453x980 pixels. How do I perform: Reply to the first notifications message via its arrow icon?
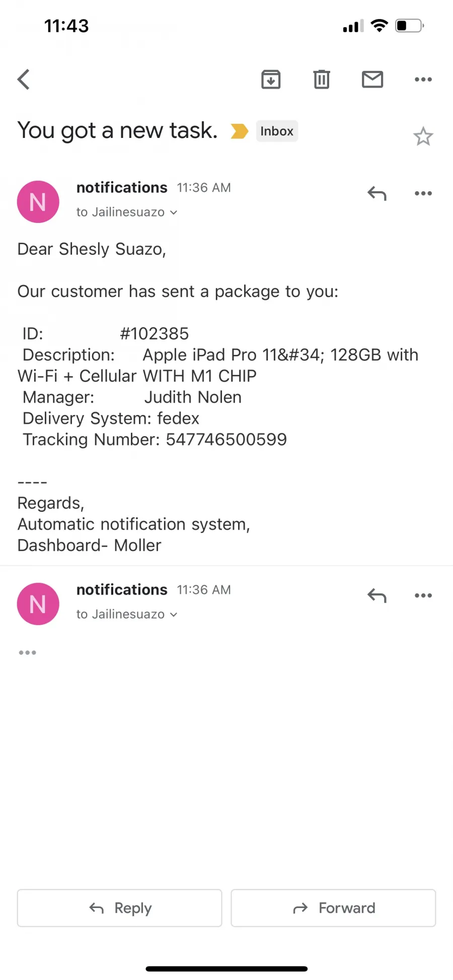377,193
